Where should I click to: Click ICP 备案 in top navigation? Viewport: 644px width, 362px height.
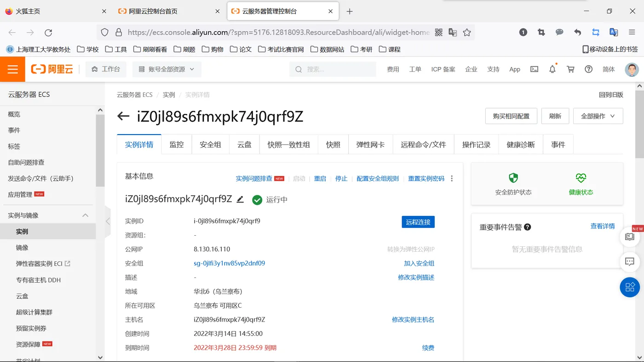click(x=443, y=69)
